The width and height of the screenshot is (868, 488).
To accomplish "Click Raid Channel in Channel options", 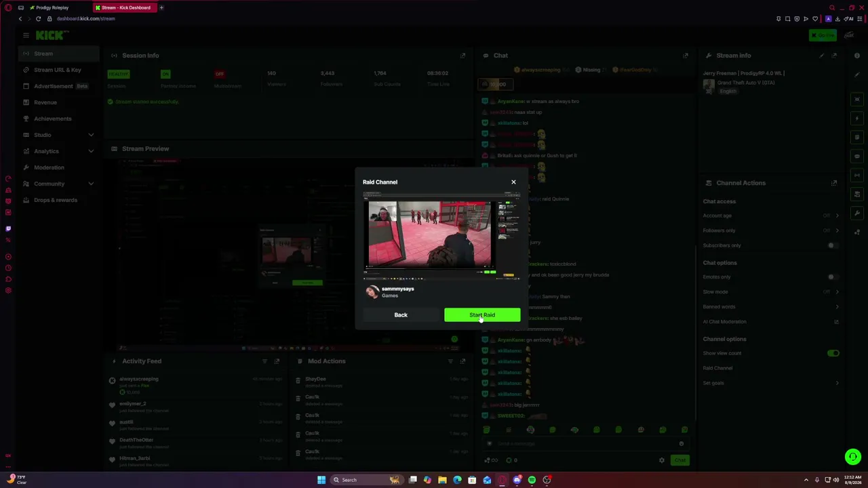I will pos(717,368).
